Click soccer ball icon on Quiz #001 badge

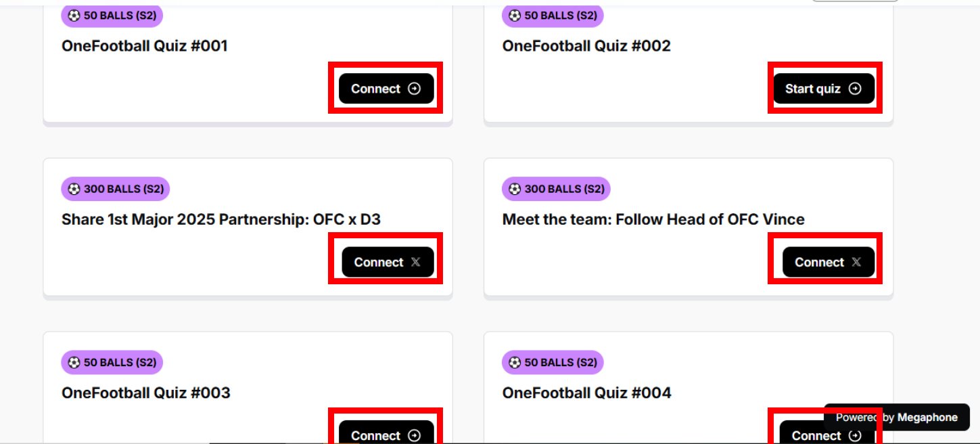pyautogui.click(x=74, y=16)
